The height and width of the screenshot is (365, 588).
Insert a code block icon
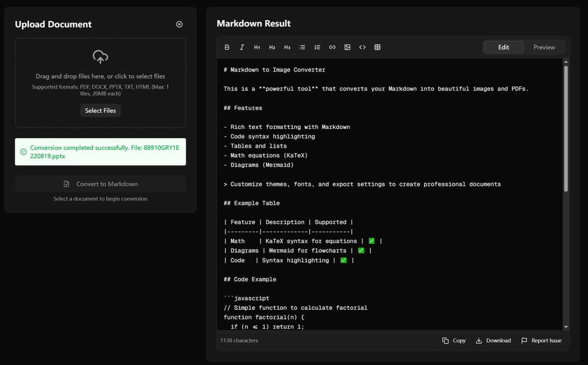pyautogui.click(x=363, y=47)
